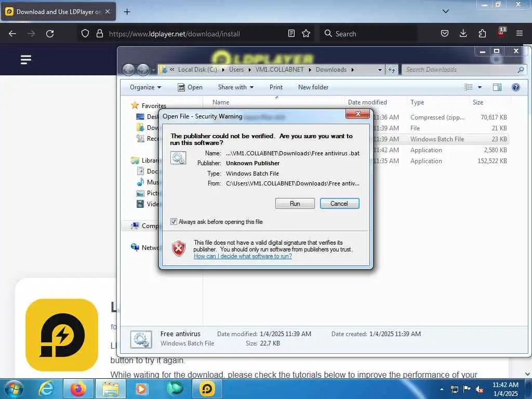The image size is (532, 399).
Task: Sort by Size column header
Action: (478, 102)
